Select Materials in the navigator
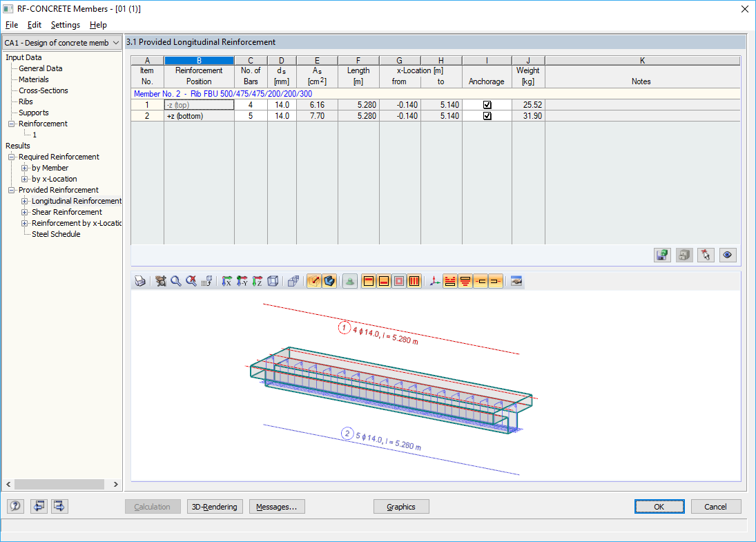This screenshot has width=756, height=542. 34,79
